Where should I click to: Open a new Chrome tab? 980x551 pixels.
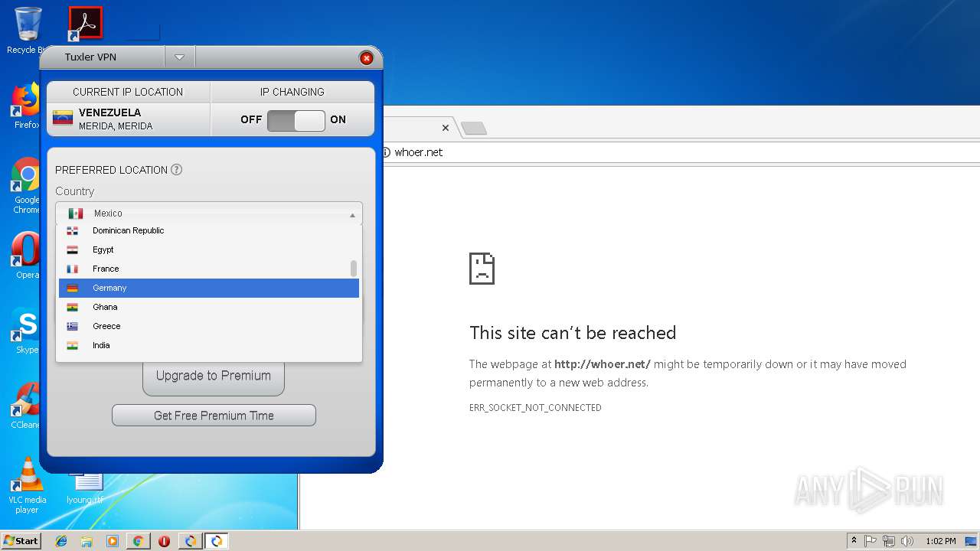tap(474, 129)
